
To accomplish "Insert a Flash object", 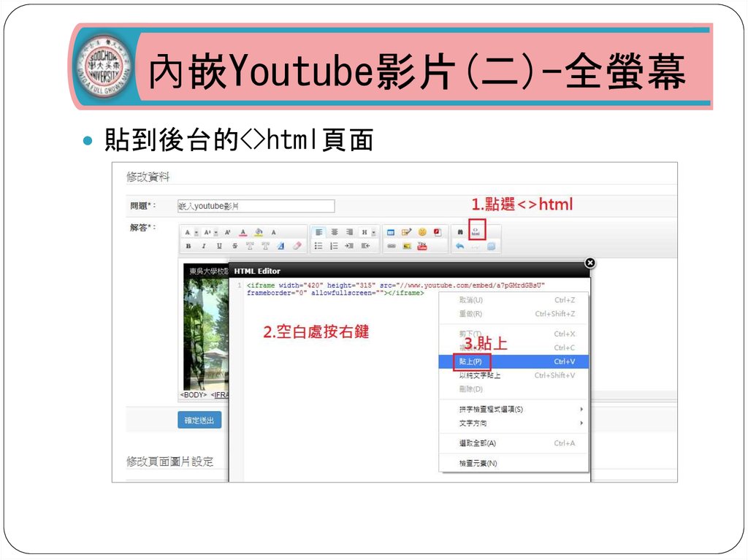I will pos(438,232).
